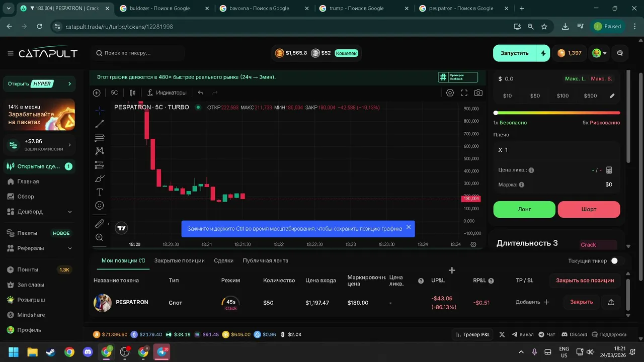The width and height of the screenshot is (644, 362).
Task: Open the 5C timeframe selector
Action: click(x=115, y=93)
